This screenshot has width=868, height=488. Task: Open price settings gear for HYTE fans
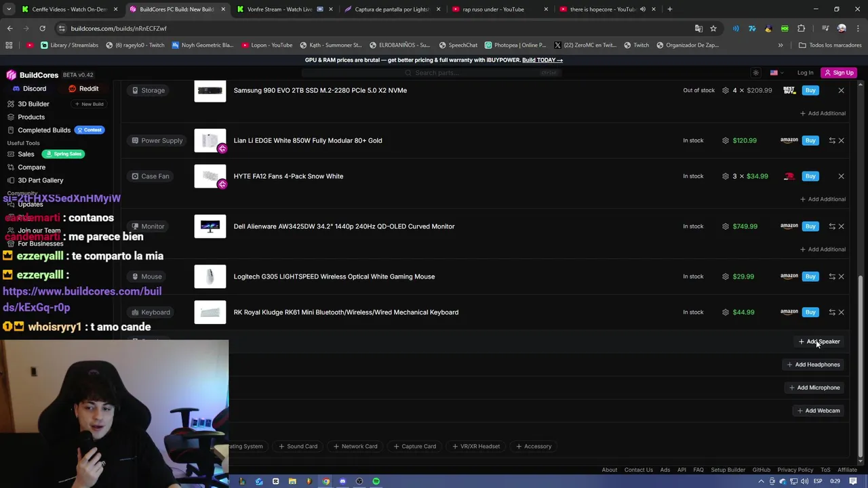coord(726,176)
